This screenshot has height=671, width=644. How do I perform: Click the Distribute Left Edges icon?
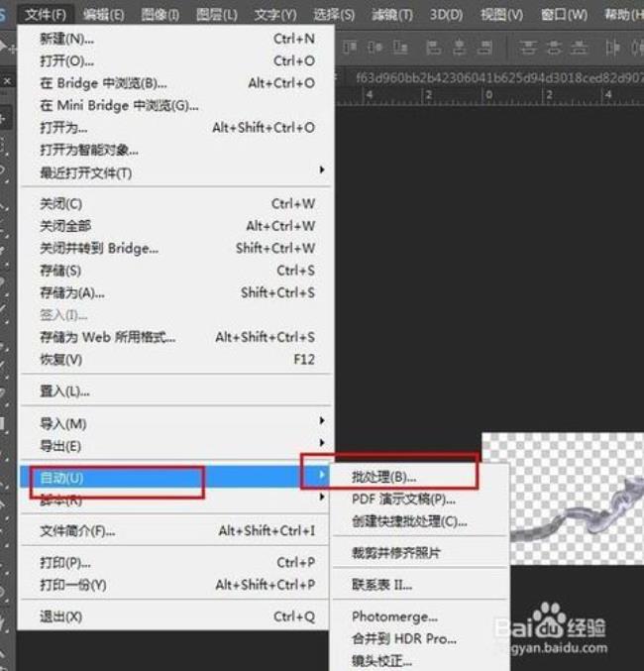pyautogui.click(x=612, y=47)
